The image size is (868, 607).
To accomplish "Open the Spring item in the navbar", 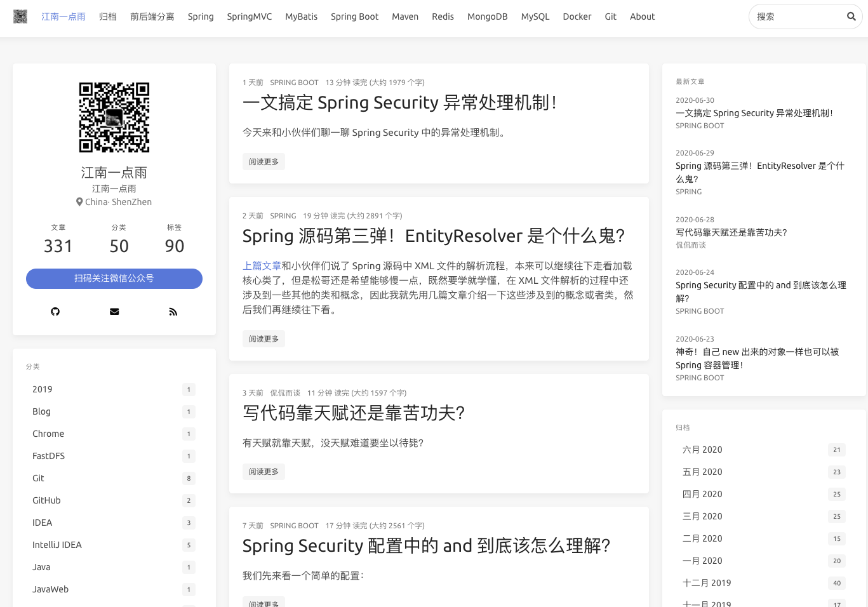I will point(201,17).
